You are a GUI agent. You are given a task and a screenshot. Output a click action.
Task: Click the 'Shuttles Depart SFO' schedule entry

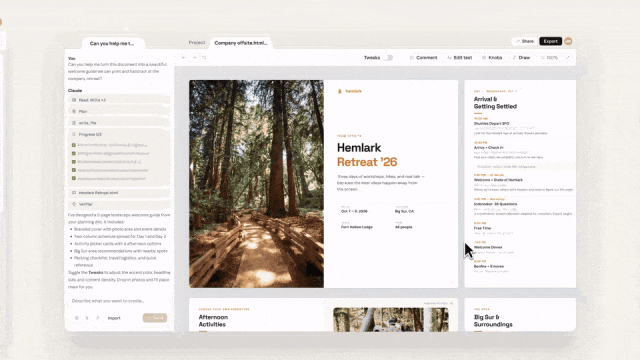pos(491,123)
